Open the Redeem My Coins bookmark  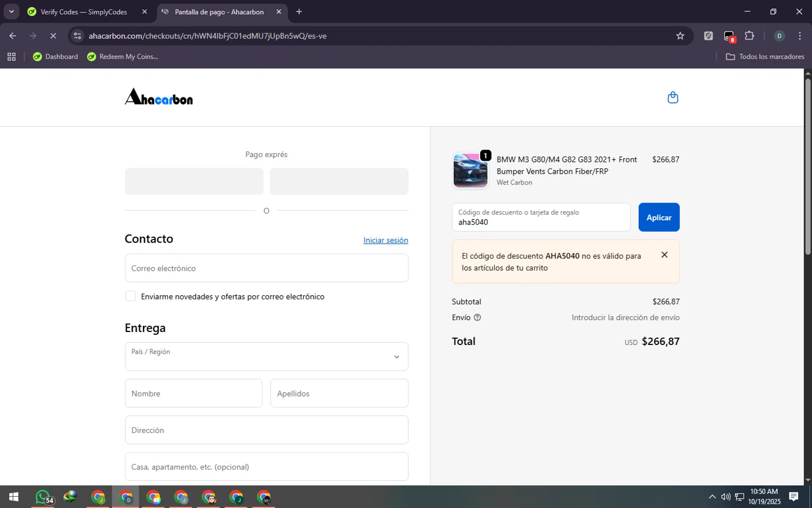[x=123, y=56]
